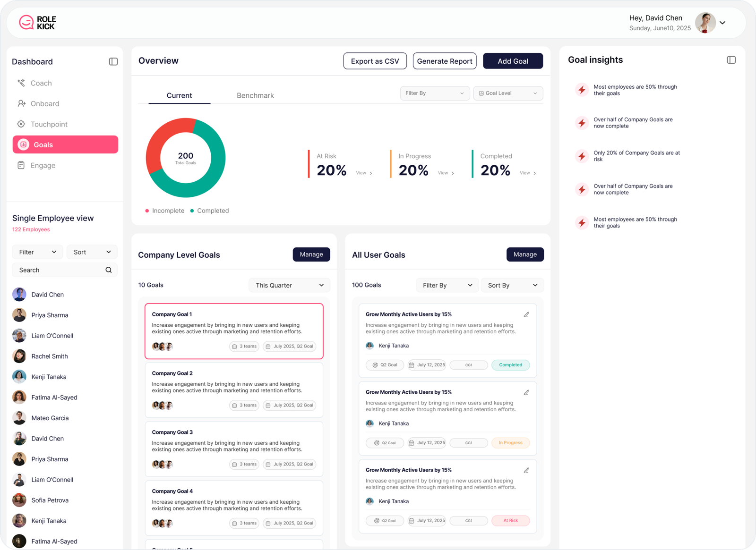Click the search magnifier icon
The width and height of the screenshot is (756, 550).
pos(109,270)
